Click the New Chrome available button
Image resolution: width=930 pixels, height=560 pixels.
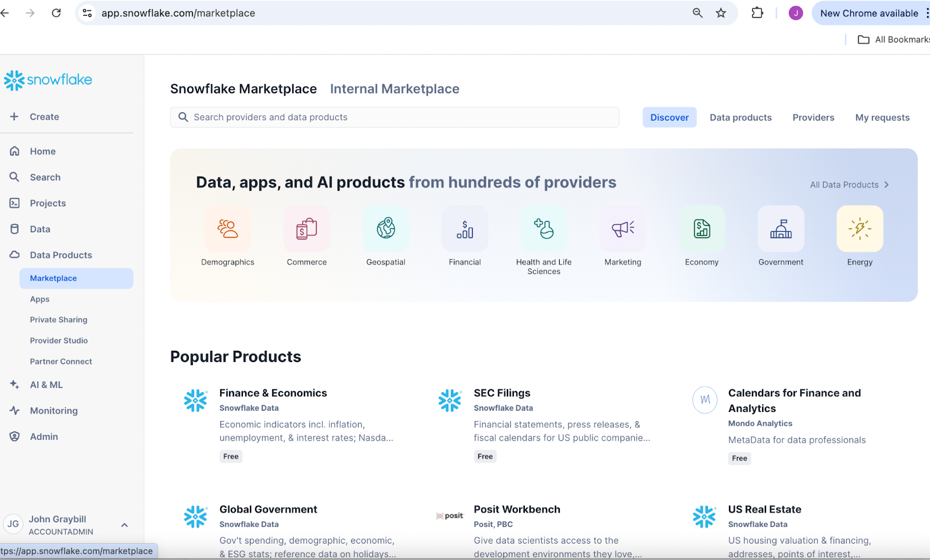870,13
